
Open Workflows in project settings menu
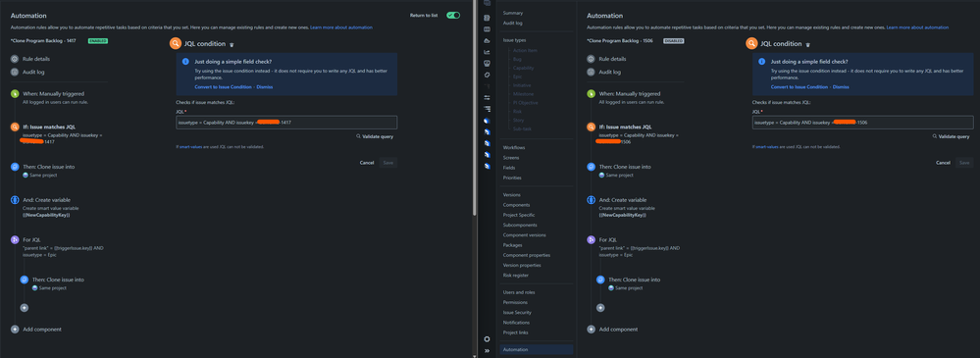click(x=514, y=147)
